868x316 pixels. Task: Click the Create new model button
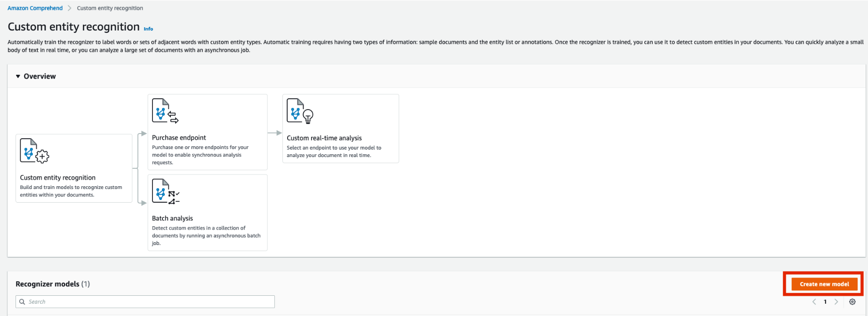click(824, 284)
